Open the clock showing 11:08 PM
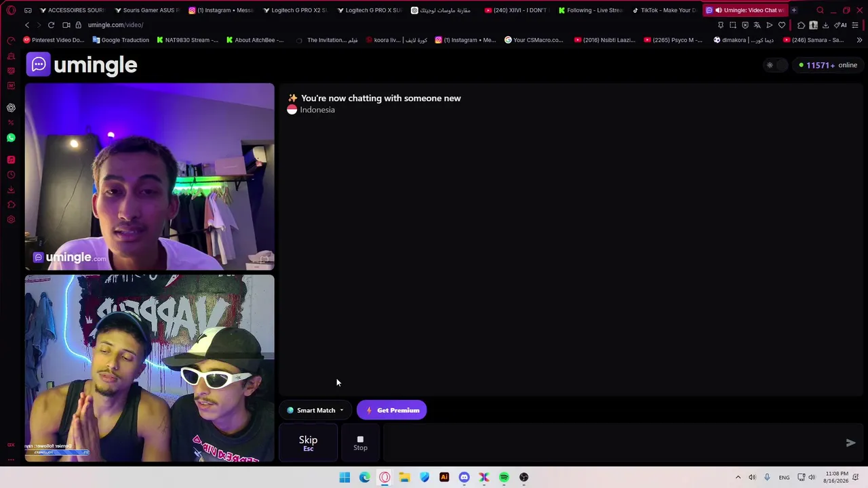This screenshot has height=488, width=868. click(x=837, y=477)
